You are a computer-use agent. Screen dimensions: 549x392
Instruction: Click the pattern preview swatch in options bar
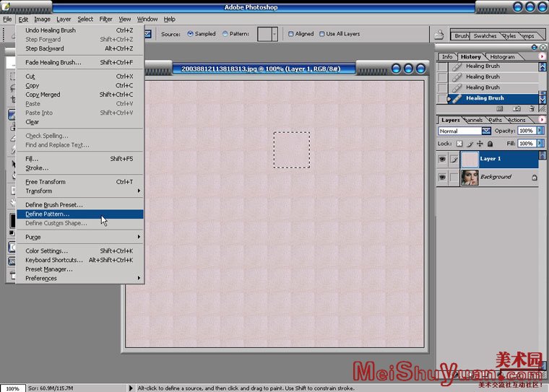coord(264,35)
